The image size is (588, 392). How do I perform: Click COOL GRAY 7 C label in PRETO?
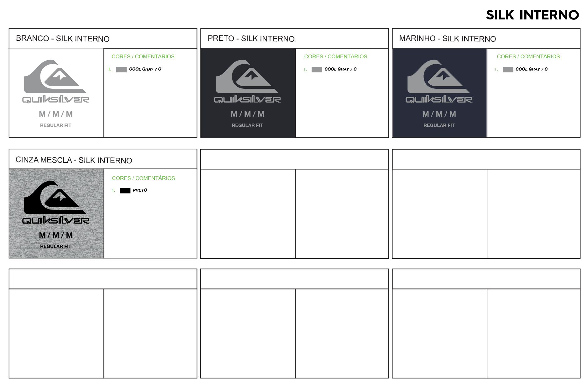pyautogui.click(x=340, y=69)
